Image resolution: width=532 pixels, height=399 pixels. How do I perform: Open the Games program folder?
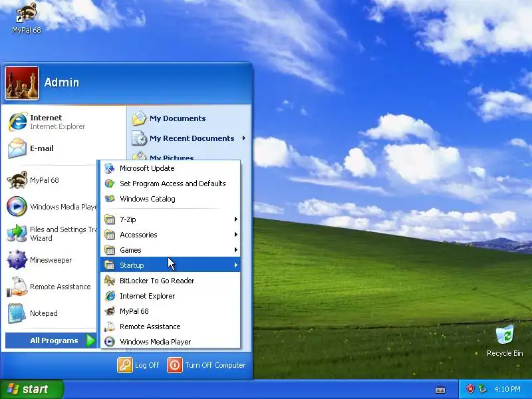[x=170, y=250]
